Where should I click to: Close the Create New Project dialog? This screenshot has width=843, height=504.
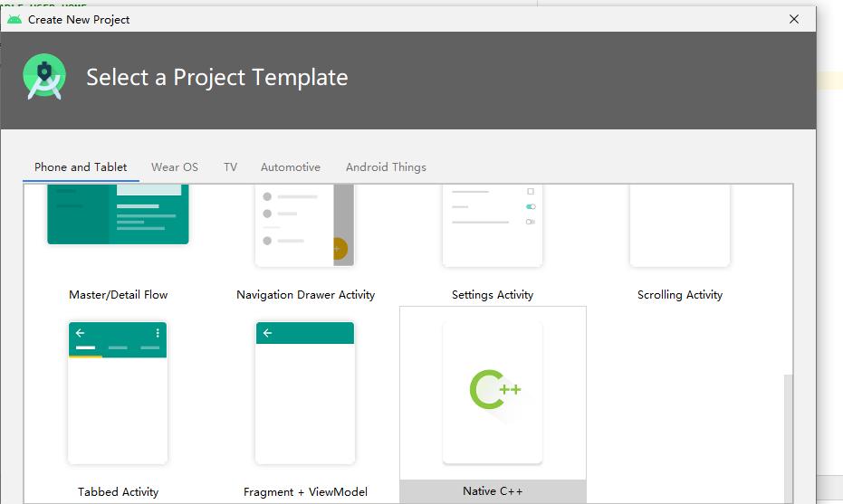(x=794, y=19)
